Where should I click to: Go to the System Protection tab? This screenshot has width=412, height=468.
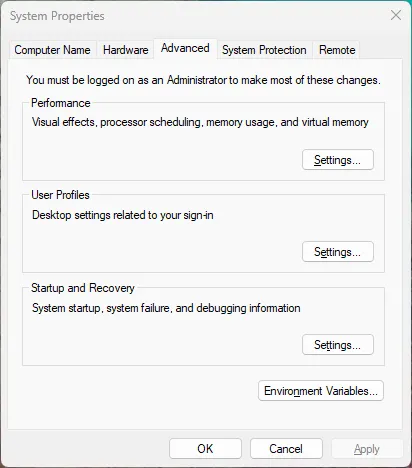[x=264, y=50]
